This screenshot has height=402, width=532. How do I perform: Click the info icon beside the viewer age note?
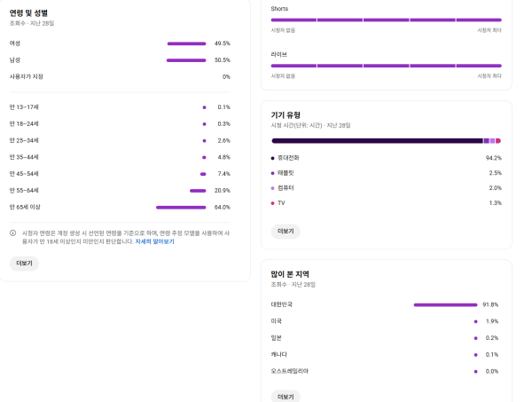coord(12,233)
